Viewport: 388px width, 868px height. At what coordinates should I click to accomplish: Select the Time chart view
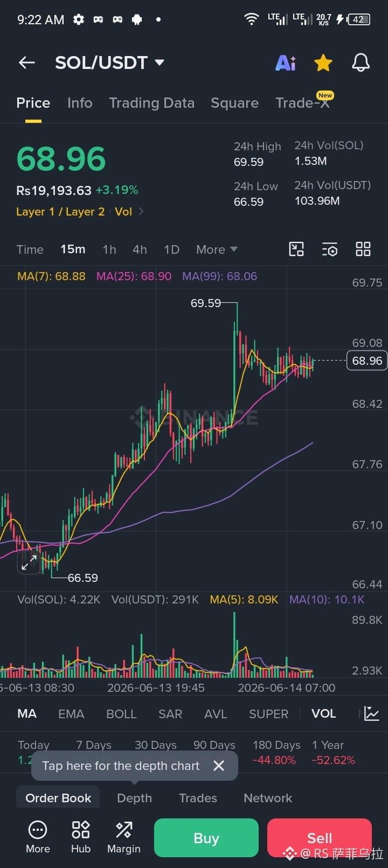(x=30, y=249)
